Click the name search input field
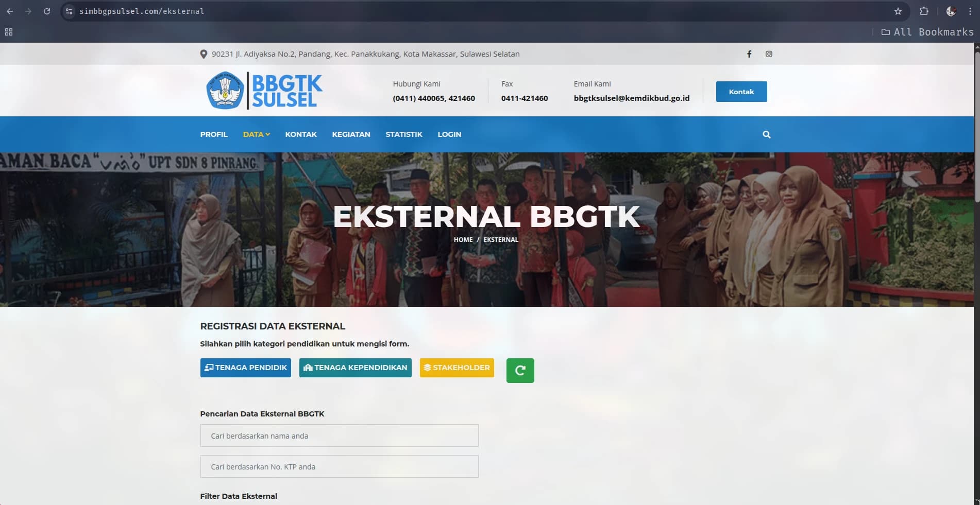Screen dimensions: 980x505 pos(339,435)
